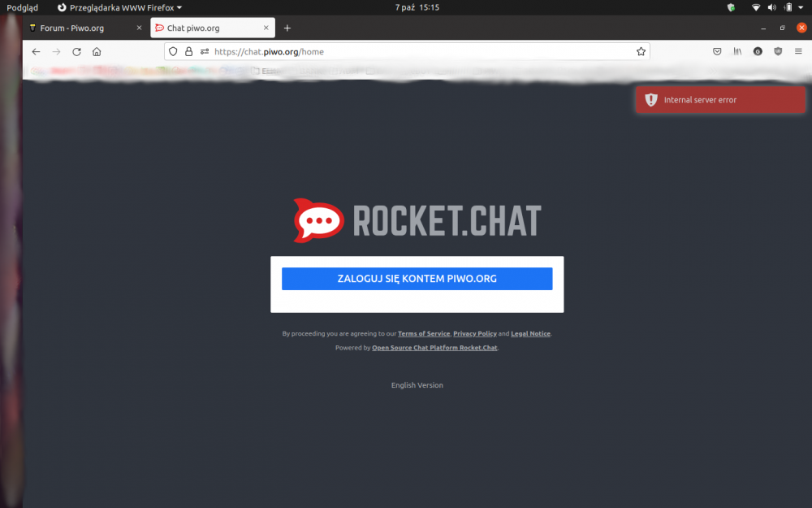Bookmark this page with the star

(641, 51)
